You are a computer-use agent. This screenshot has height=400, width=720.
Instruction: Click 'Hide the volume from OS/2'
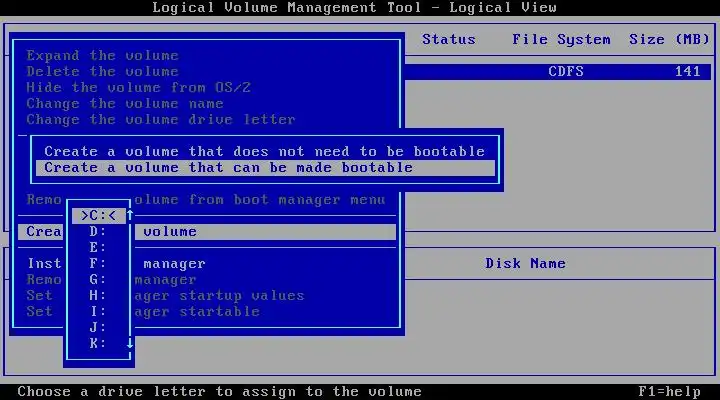pyautogui.click(x=139, y=88)
